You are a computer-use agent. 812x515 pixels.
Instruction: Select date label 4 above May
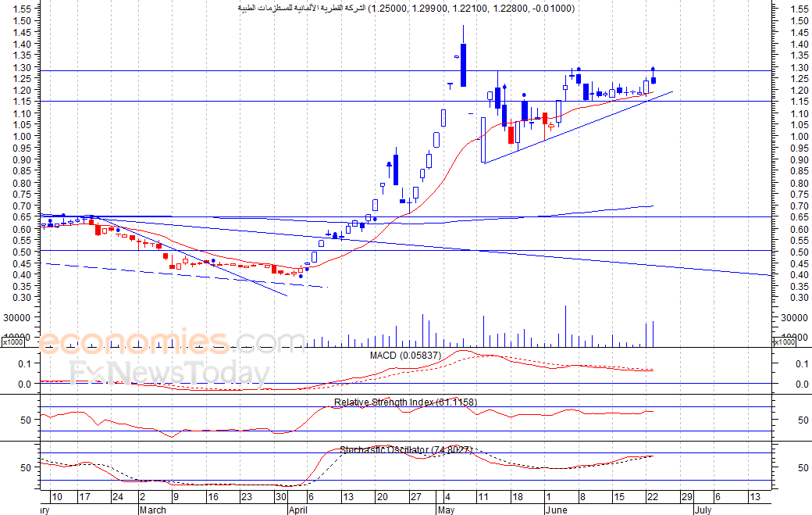447,497
